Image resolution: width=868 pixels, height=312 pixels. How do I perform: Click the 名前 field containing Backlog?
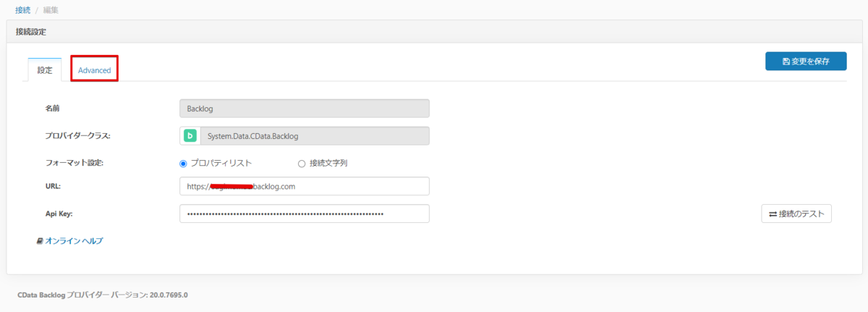[305, 109]
